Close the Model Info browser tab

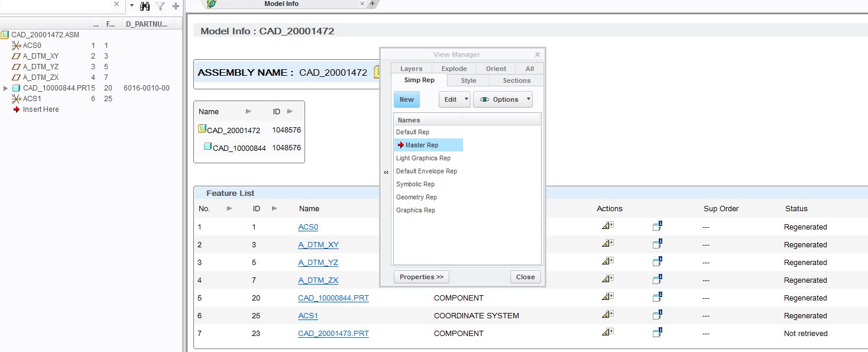362,4
